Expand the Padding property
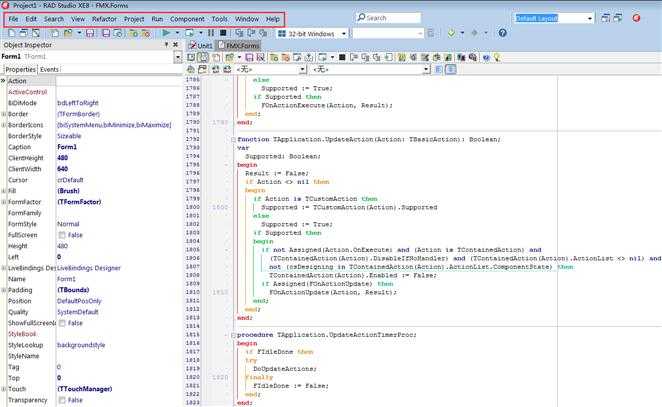 point(4,290)
